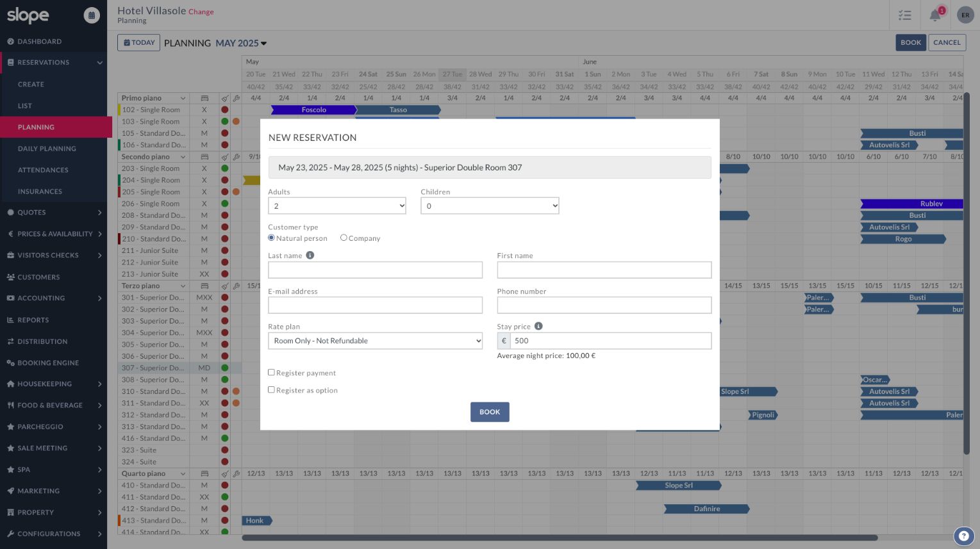This screenshot has height=549, width=980.
Task: Open Create under Reservations
Action: click(x=31, y=85)
